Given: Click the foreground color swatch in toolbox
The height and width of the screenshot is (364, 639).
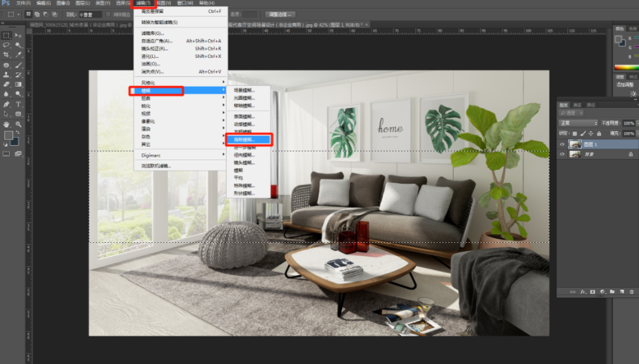Looking at the screenshot, I should (8, 135).
